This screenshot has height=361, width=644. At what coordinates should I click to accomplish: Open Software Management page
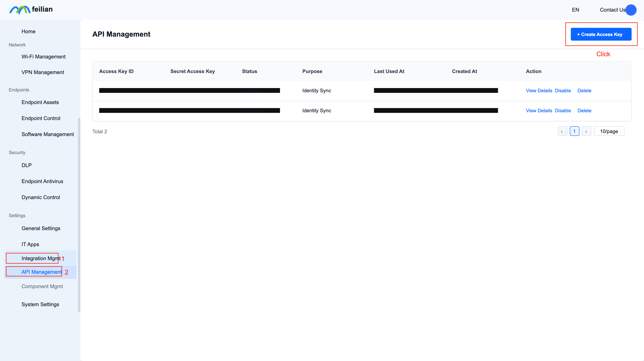[x=48, y=134]
